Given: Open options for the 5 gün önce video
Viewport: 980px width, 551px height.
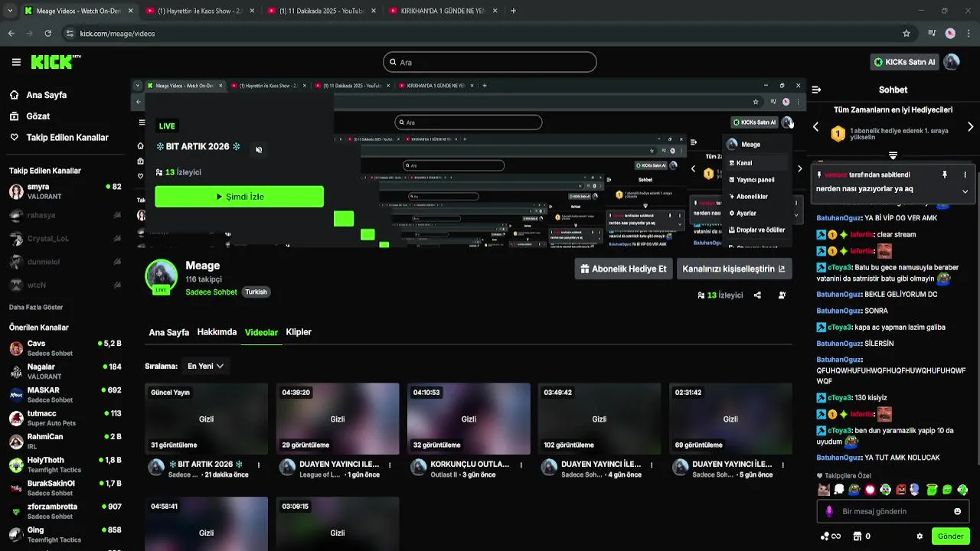Looking at the screenshot, I should 783,465.
